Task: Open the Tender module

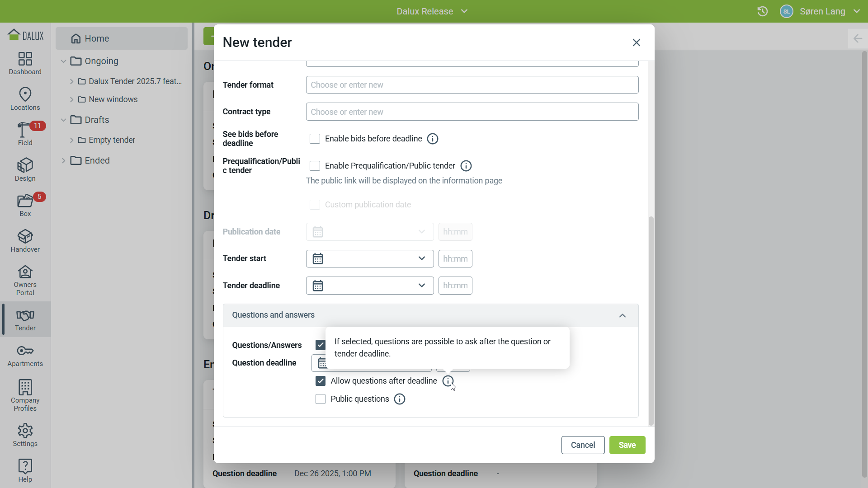Action: tap(25, 320)
